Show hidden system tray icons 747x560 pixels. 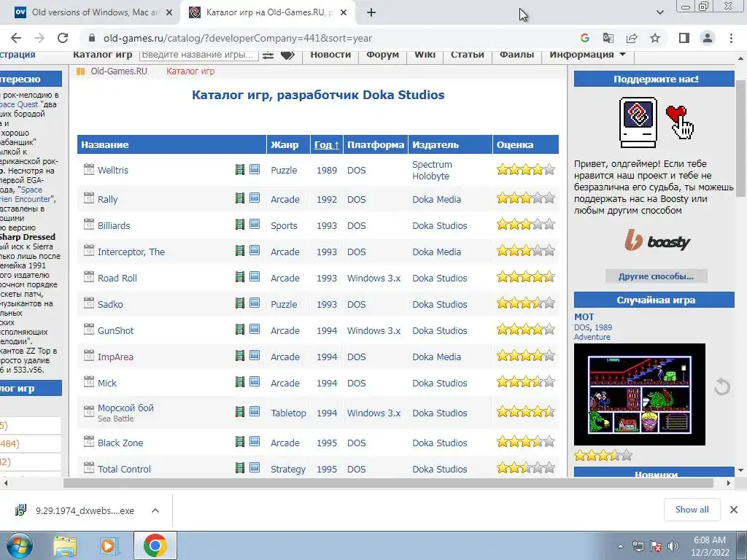click(x=620, y=546)
